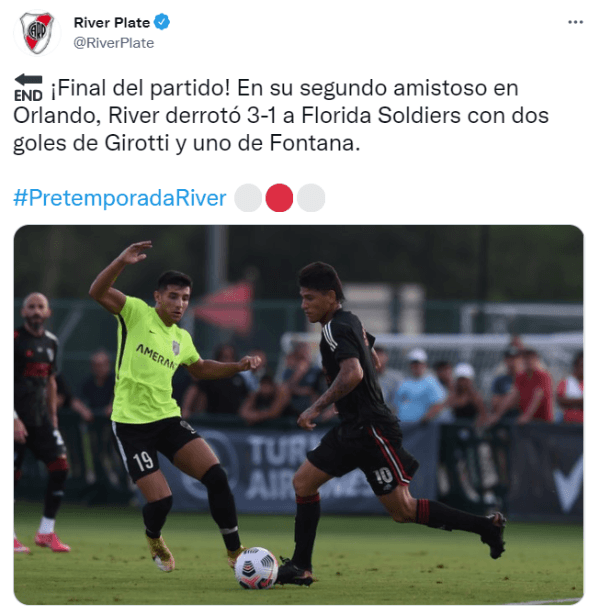Open the three-dot more options menu

575,22
